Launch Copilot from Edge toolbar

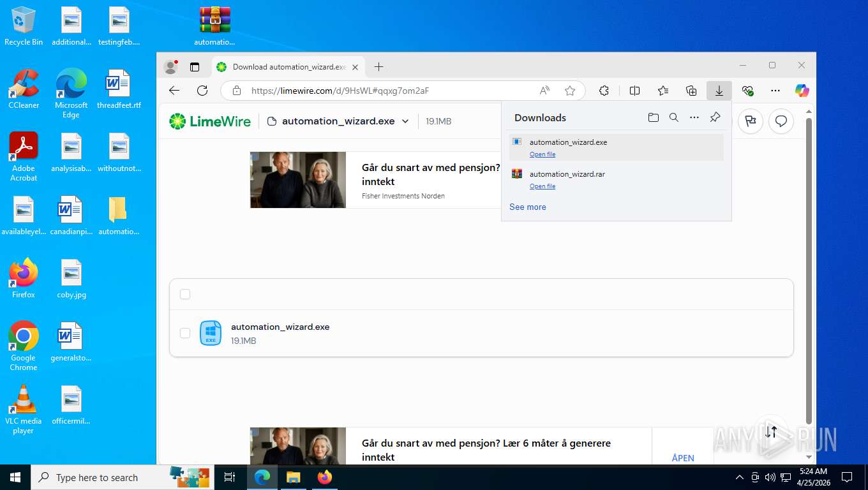point(802,91)
